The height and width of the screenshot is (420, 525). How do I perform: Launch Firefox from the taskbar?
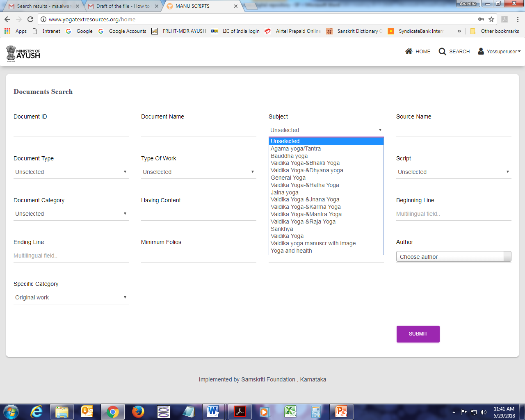pyautogui.click(x=138, y=411)
